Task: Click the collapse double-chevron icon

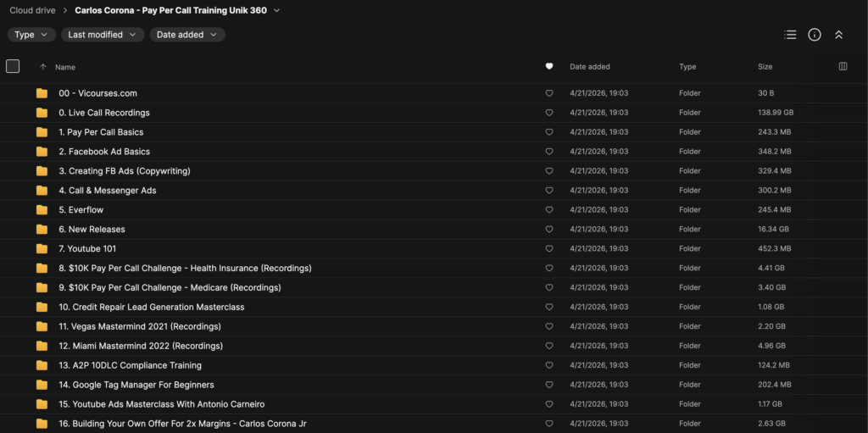Action: point(838,35)
